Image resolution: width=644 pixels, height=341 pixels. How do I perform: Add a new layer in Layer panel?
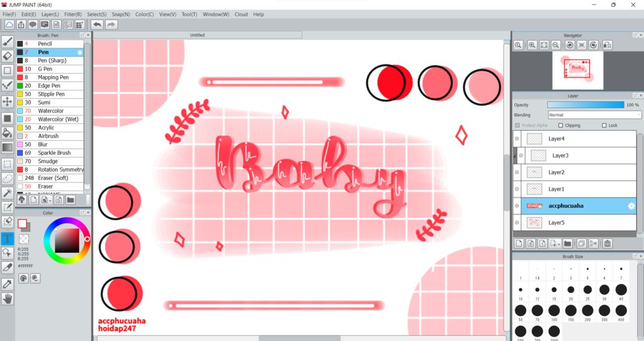click(519, 243)
